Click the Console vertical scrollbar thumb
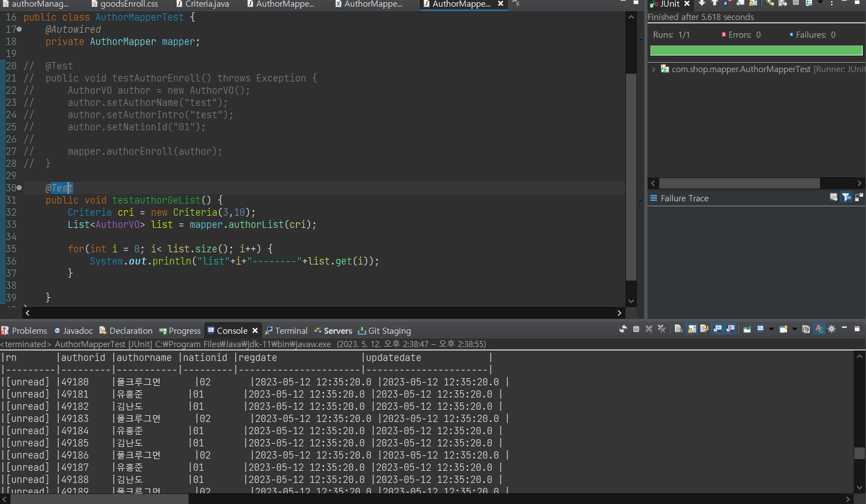The height and width of the screenshot is (504, 866). coord(859,453)
